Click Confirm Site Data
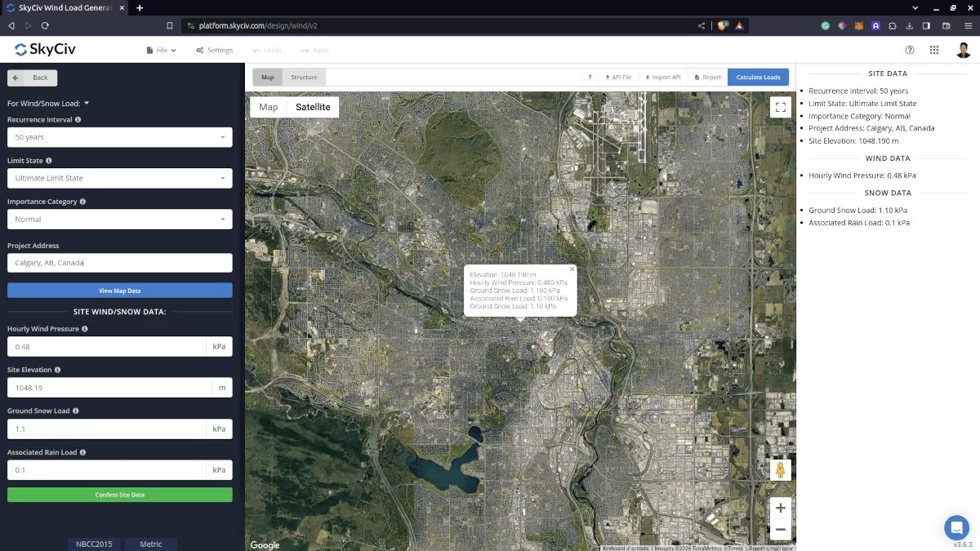980x551 pixels. click(x=120, y=495)
